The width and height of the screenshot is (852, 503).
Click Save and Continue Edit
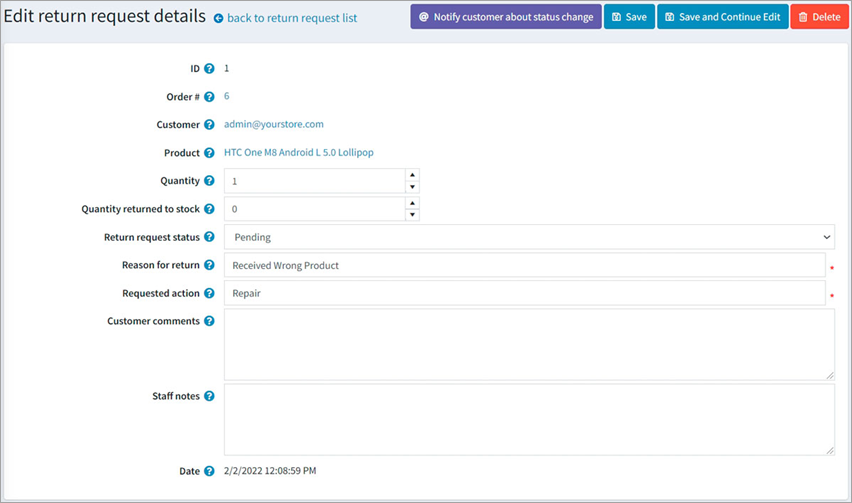pos(722,17)
